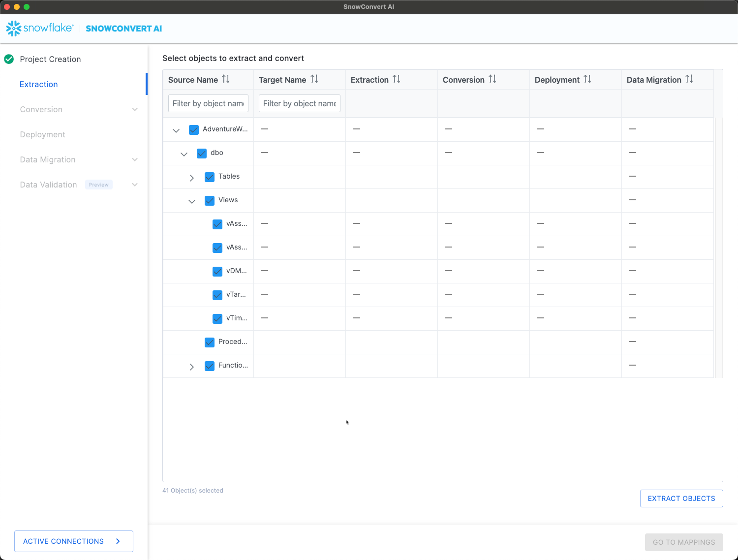Uncheck the Tables checkbox
Viewport: 738px width, 560px height.
point(210,177)
